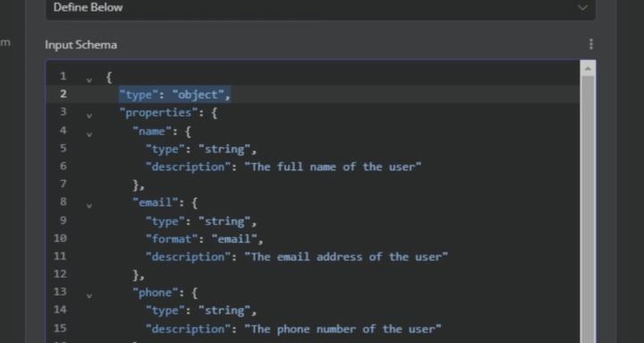The image size is (644, 343).
Task: Collapse the "email" block fold arrow
Action: click(89, 205)
